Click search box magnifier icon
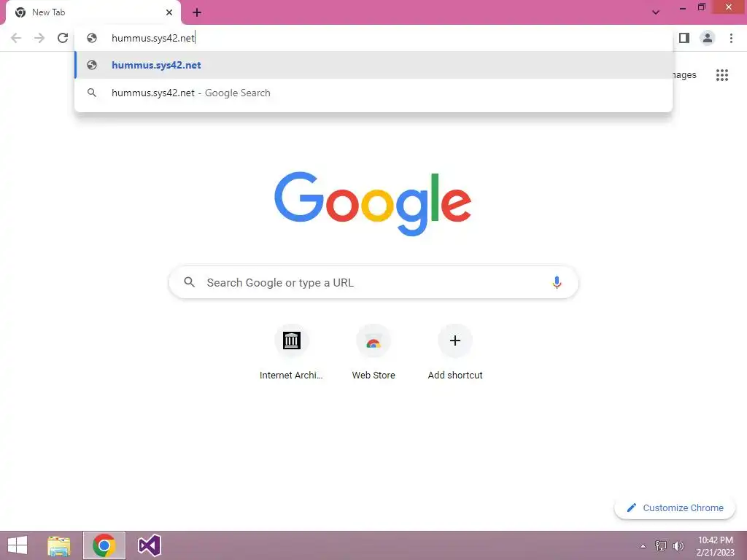This screenshot has width=747, height=560. (190, 282)
